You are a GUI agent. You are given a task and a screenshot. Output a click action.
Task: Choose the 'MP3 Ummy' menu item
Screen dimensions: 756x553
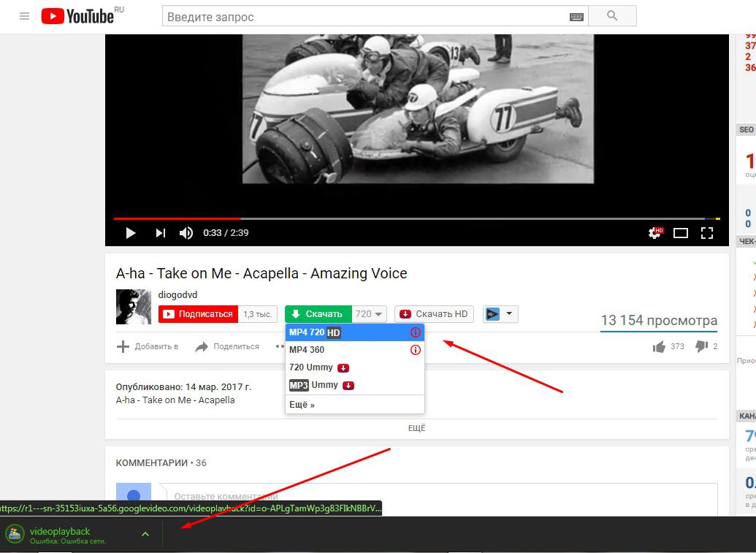(x=355, y=385)
